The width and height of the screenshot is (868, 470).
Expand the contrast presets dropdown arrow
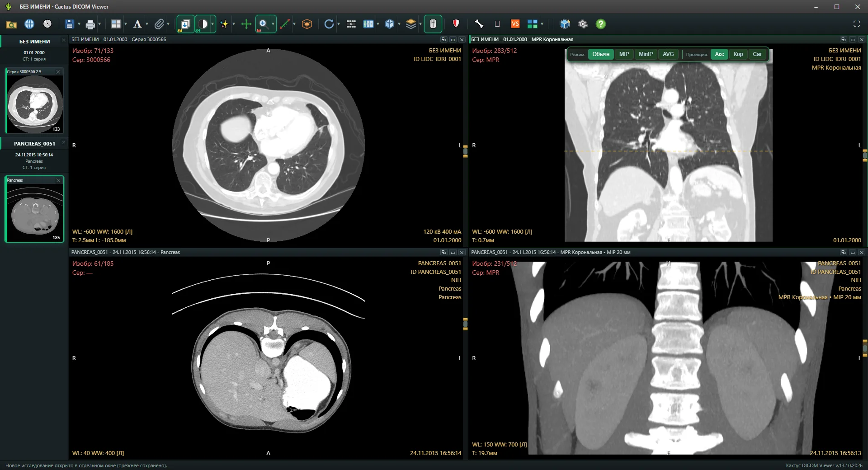(212, 24)
